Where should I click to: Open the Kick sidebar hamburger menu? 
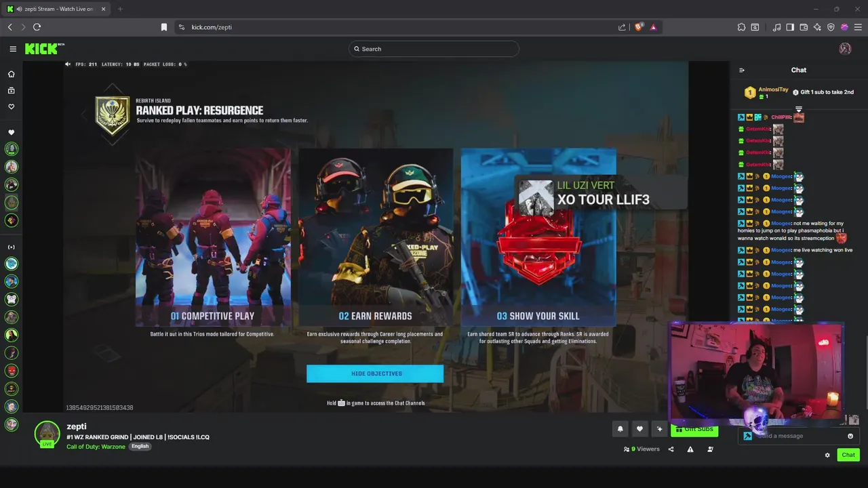[x=13, y=49]
